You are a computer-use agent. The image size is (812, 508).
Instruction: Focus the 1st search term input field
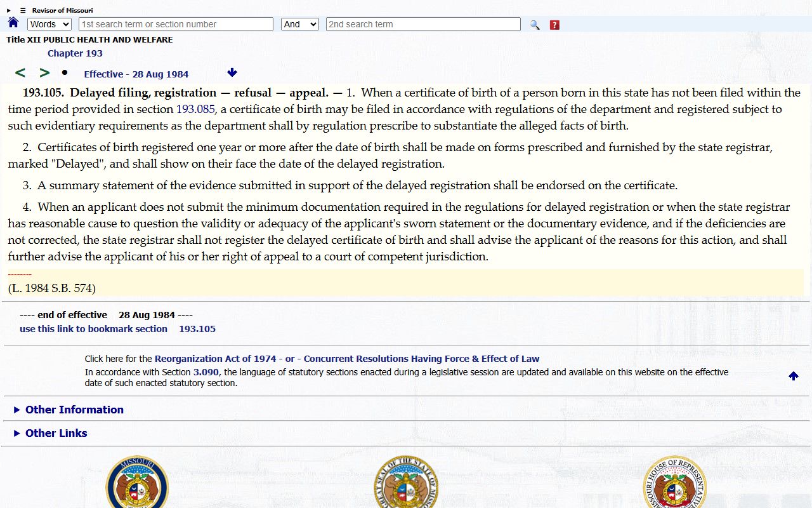pyautogui.click(x=176, y=24)
